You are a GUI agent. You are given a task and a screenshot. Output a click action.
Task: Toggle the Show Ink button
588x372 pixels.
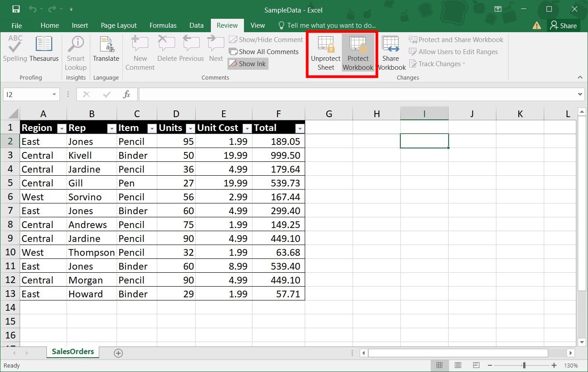(x=248, y=63)
